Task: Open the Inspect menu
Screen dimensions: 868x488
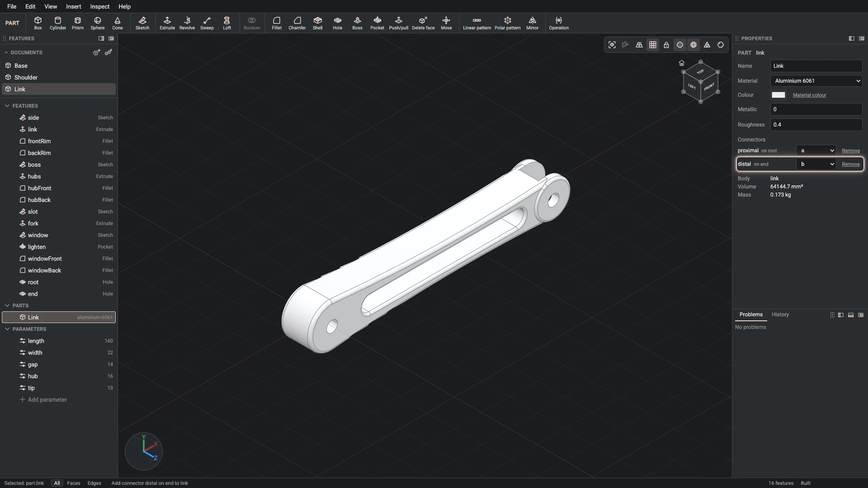Action: click(x=99, y=6)
